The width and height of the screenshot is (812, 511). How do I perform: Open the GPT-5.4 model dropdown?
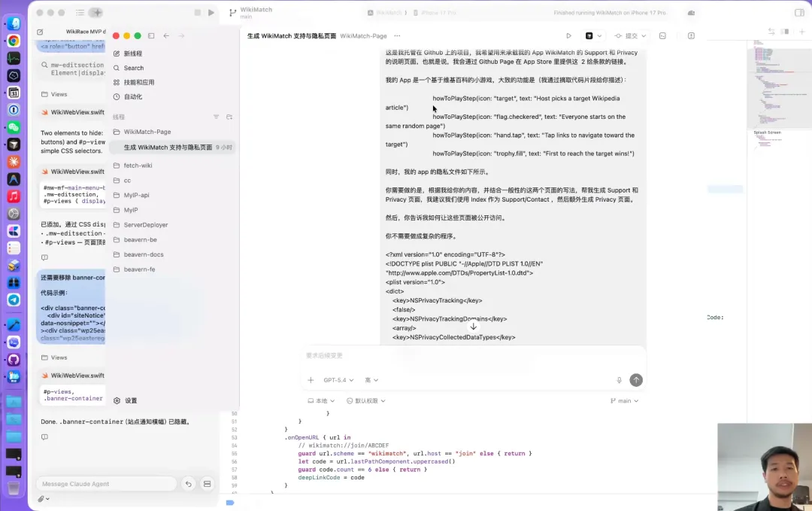[338, 380]
